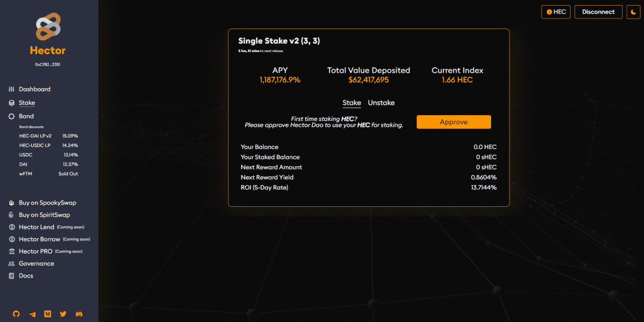
Task: Click the SpookySwap ghost icon
Action: point(12,203)
